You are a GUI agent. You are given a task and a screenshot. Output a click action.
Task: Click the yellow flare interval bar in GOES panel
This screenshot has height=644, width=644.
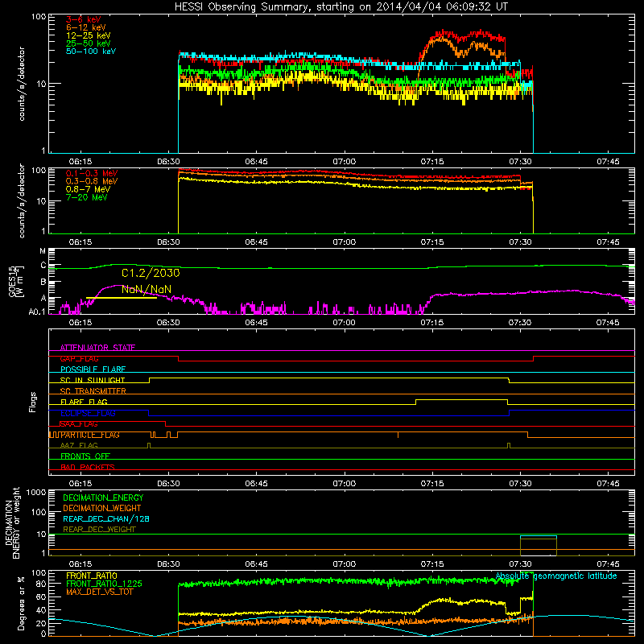(x=122, y=298)
